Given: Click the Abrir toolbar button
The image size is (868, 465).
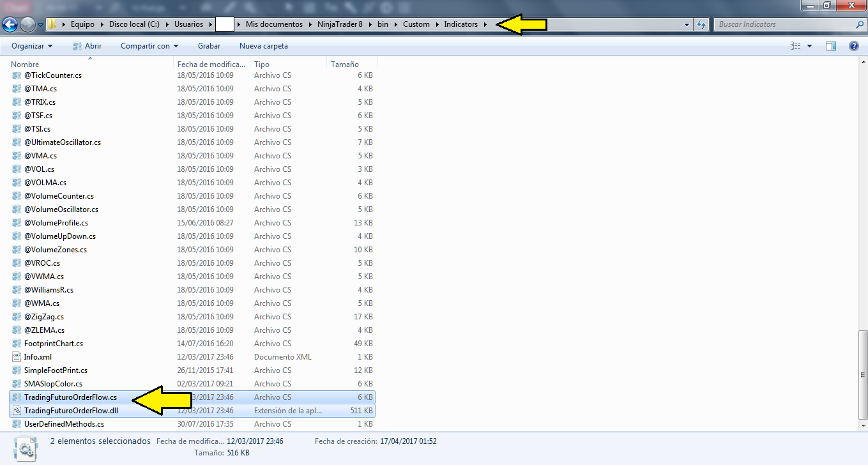Looking at the screenshot, I should [88, 46].
